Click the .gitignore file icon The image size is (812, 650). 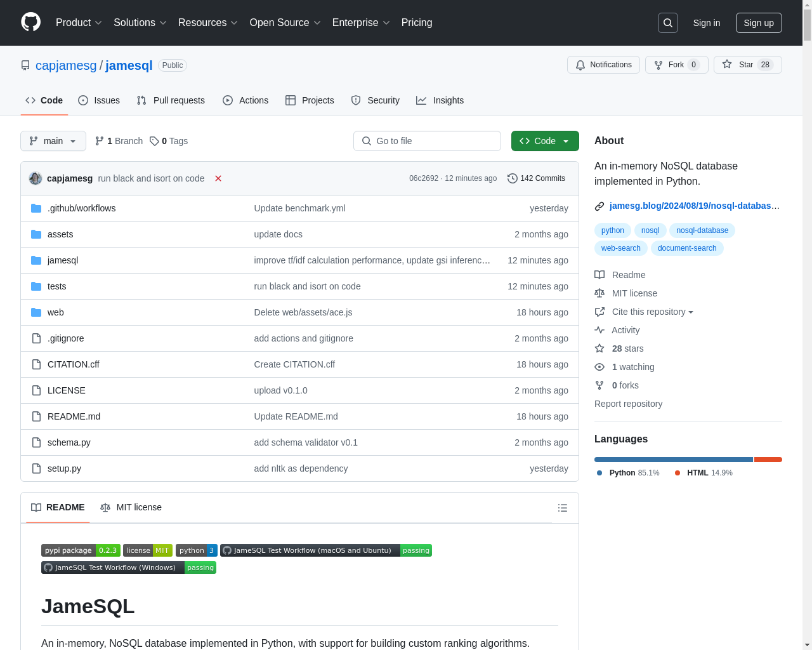(x=36, y=338)
